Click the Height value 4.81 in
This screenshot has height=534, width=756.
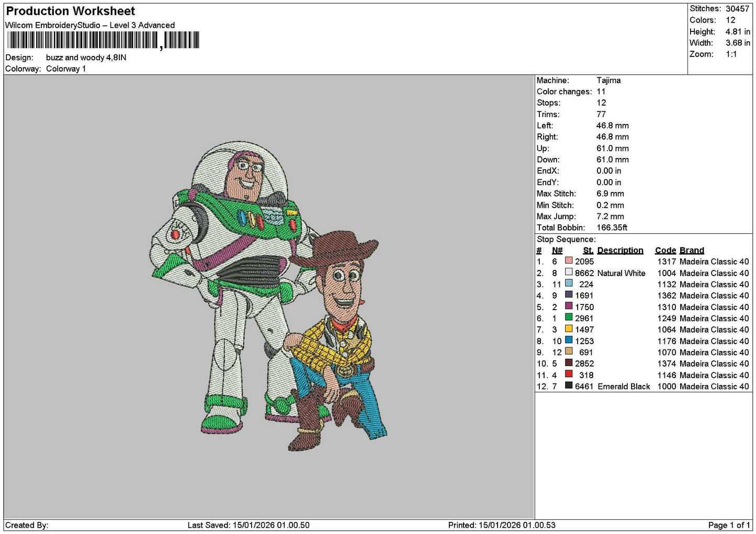click(x=738, y=31)
